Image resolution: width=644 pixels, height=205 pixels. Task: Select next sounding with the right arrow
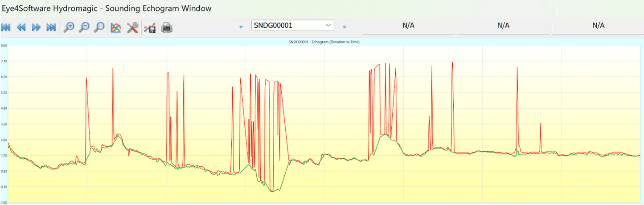pyautogui.click(x=344, y=27)
